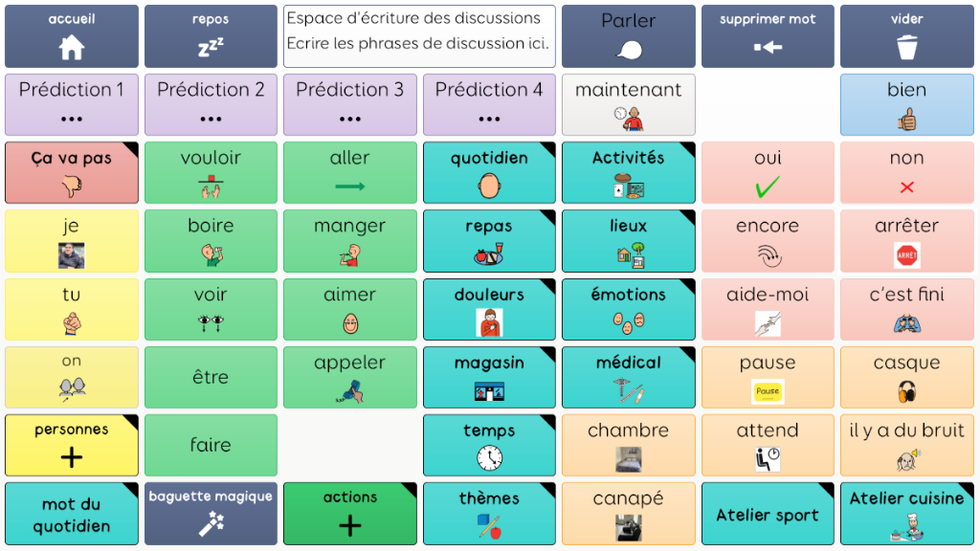This screenshot has width=980, height=551.
Task: Open the baguette magique wand cell
Action: pyautogui.click(x=211, y=514)
